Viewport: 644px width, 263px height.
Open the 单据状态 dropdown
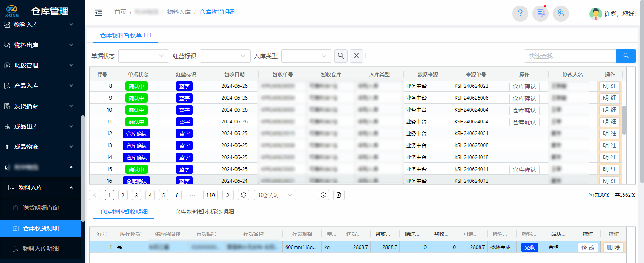(x=143, y=56)
